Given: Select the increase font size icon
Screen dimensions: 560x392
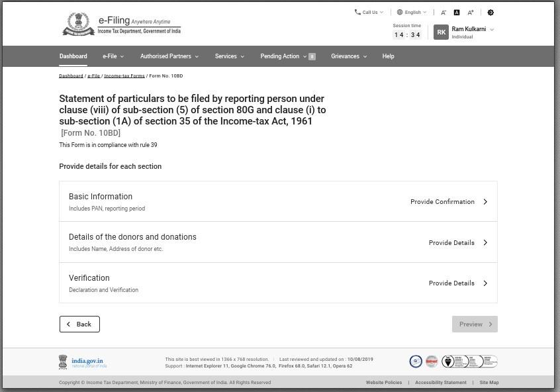Looking at the screenshot, I should tap(470, 12).
